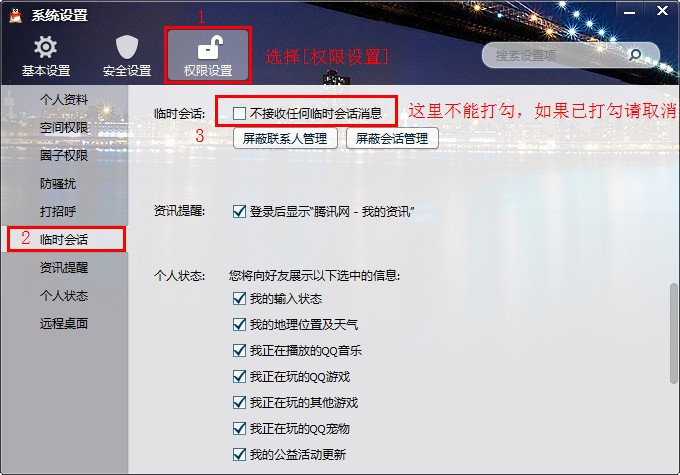
Task: Minimize the 系统设置 window
Action: (x=630, y=13)
